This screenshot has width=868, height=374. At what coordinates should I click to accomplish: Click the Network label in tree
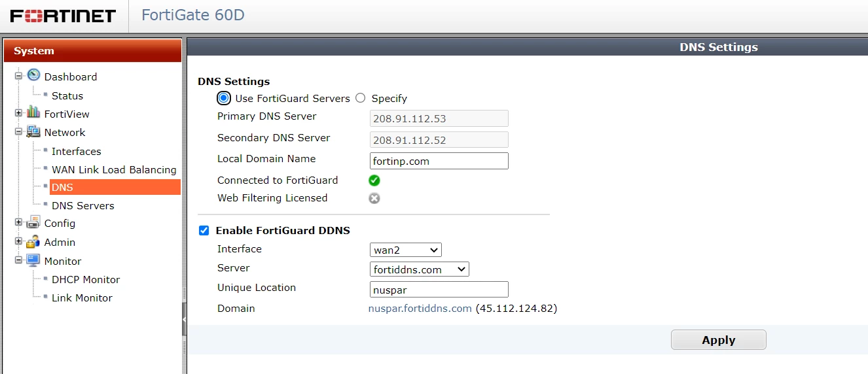65,132
